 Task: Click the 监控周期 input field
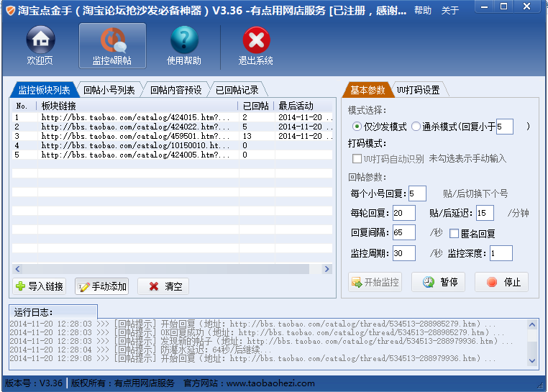click(x=404, y=253)
